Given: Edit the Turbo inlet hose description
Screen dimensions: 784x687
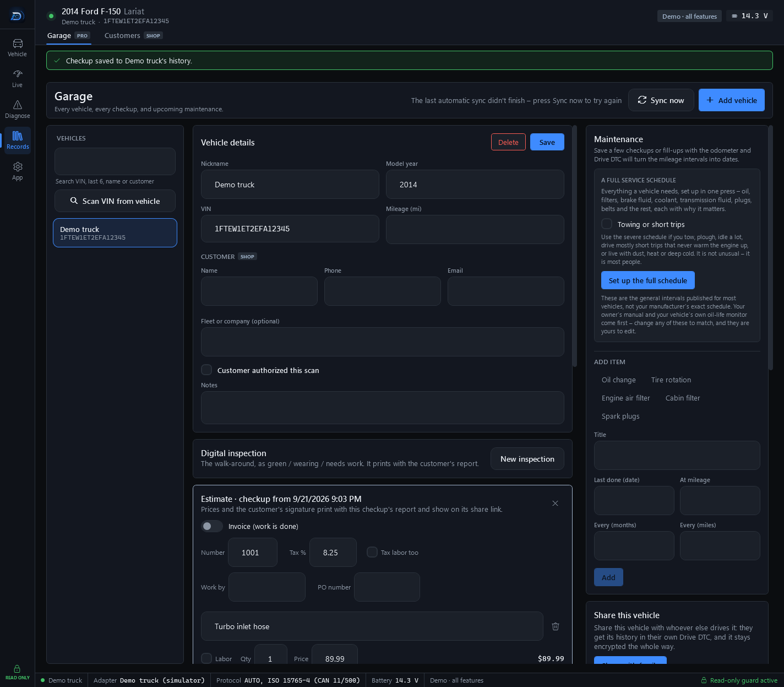Looking at the screenshot, I should tap(372, 626).
